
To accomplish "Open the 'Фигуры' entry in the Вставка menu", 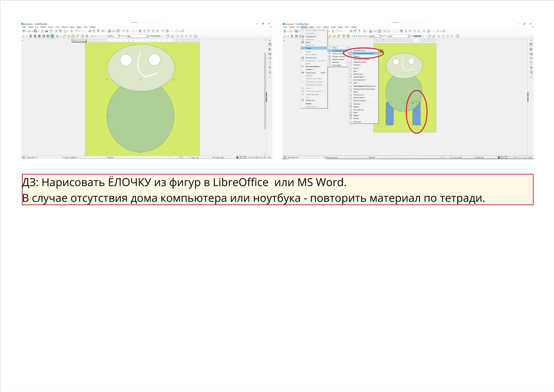I will point(308,48).
